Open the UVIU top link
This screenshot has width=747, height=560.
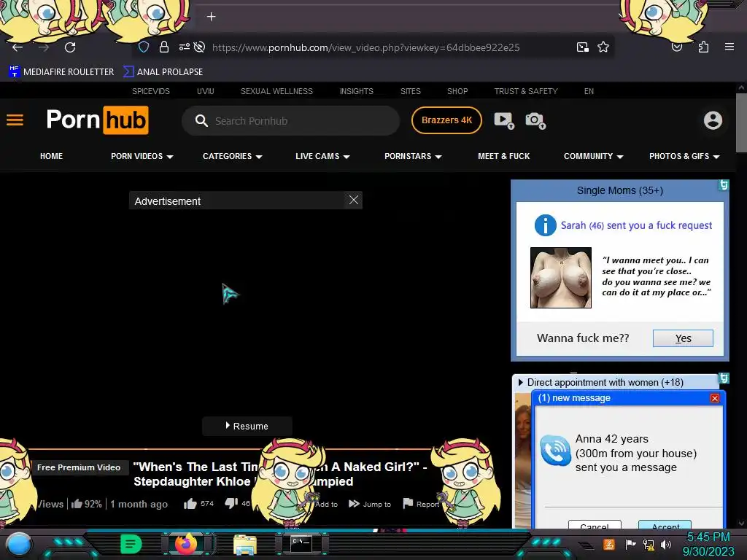tap(205, 91)
